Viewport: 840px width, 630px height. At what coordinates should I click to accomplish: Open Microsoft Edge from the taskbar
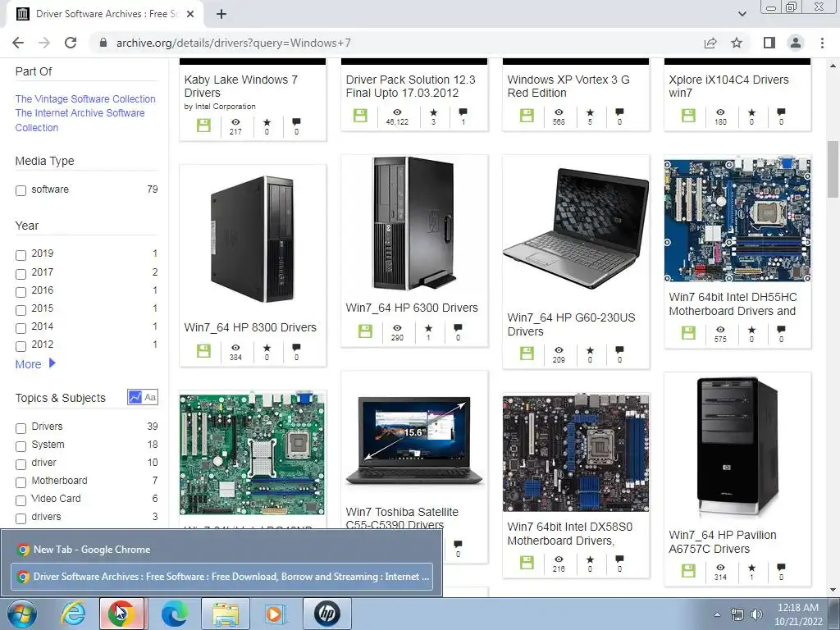coord(175,614)
